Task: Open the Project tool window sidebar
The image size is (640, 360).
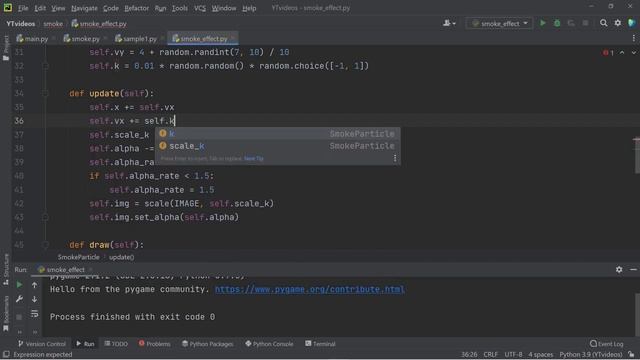Action: click(6, 48)
